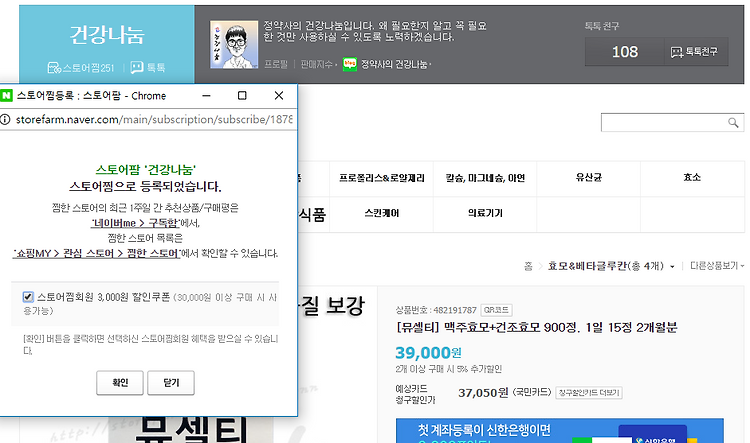
Task: Click 확인 button in popup
Action: point(120,383)
